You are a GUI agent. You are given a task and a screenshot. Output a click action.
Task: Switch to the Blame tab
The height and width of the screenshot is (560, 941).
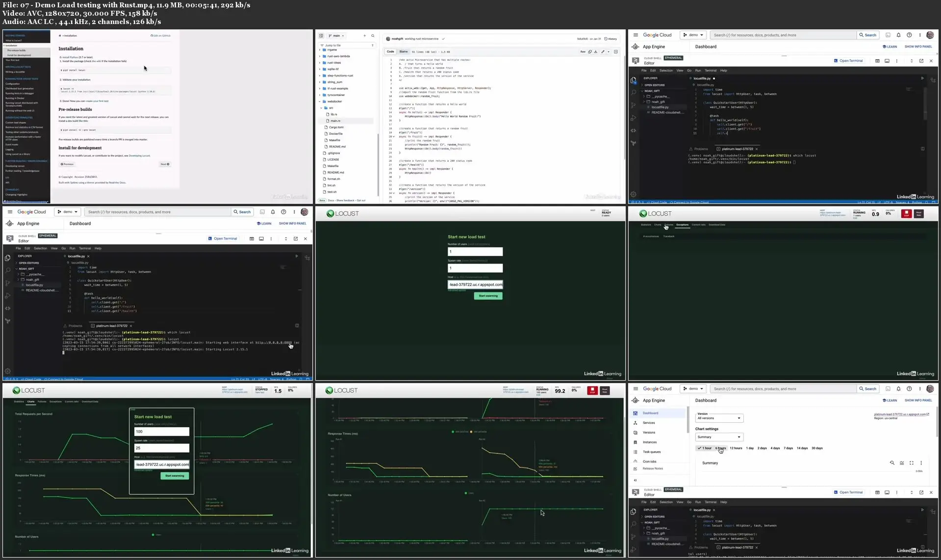404,51
